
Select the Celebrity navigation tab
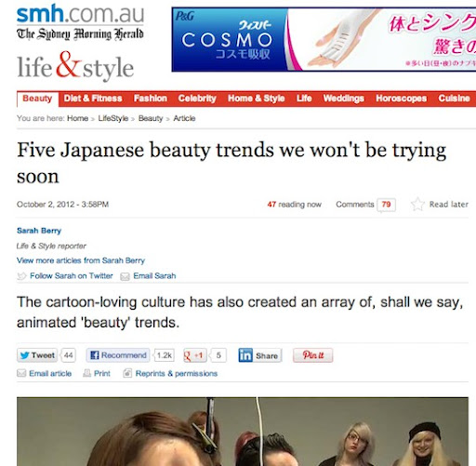(x=197, y=99)
